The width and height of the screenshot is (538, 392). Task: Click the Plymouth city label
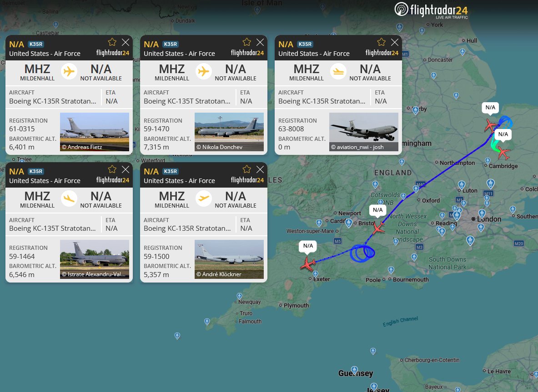tap(296, 305)
